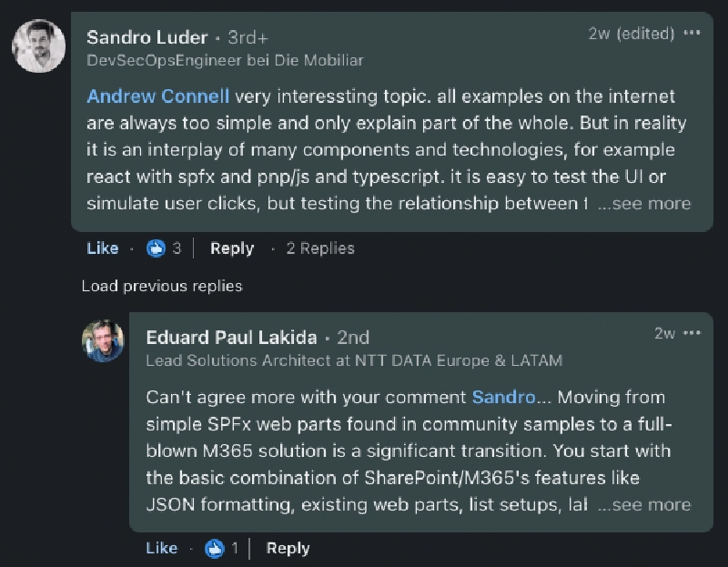Screen dimensions: 728x567
Task: Expand Sandro's comment with see more
Action: [x=644, y=204]
